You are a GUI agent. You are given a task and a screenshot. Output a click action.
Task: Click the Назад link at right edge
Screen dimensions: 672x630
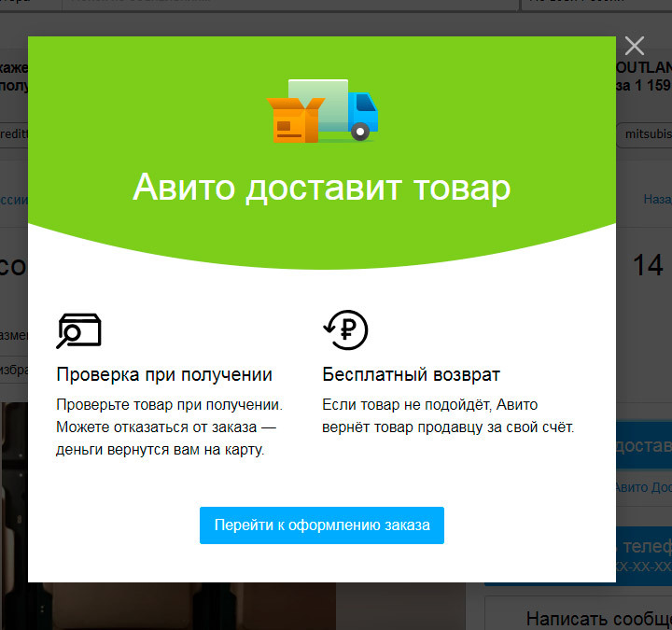point(656,199)
